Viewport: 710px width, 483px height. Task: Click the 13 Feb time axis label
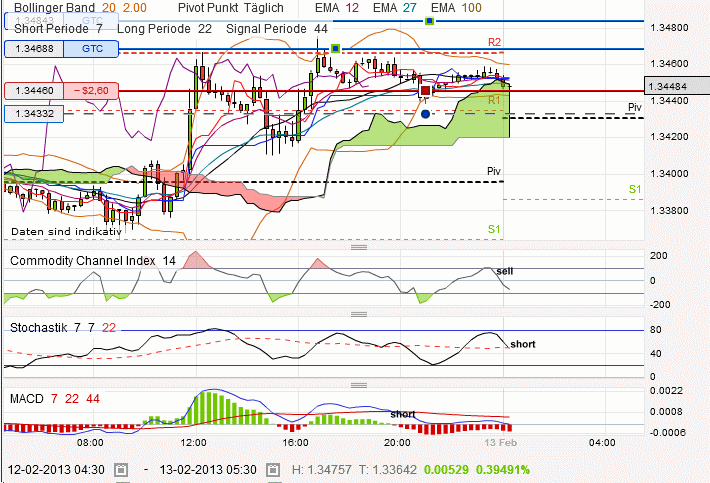(x=500, y=442)
